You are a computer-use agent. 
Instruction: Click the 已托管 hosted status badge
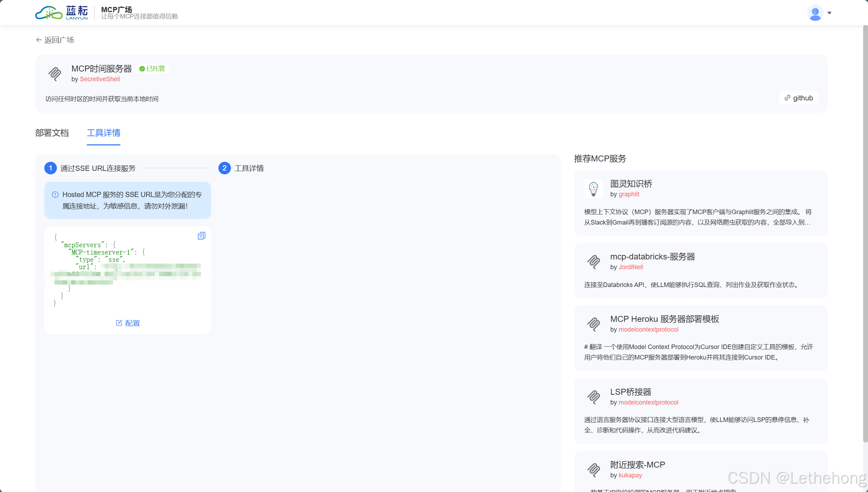152,69
